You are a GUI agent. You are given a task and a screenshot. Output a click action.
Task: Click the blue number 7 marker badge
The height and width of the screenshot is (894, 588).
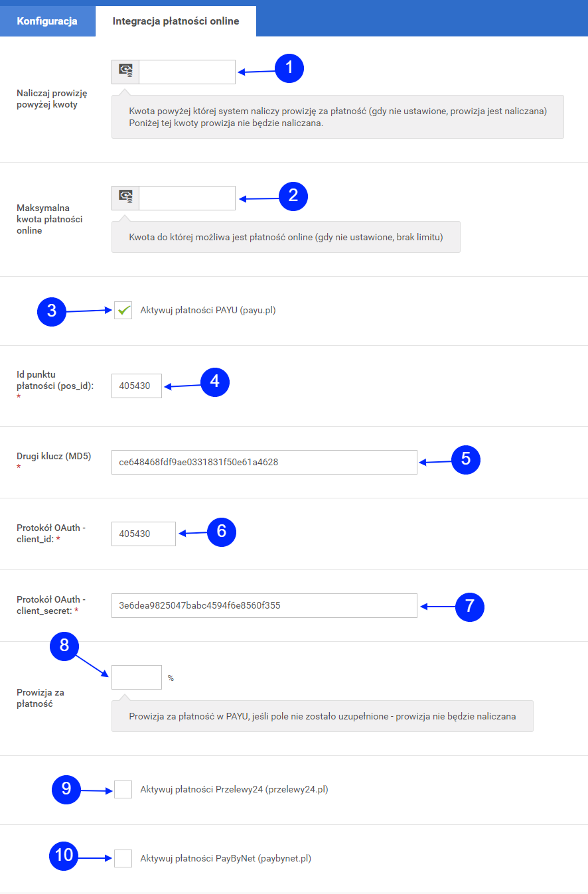click(x=470, y=606)
